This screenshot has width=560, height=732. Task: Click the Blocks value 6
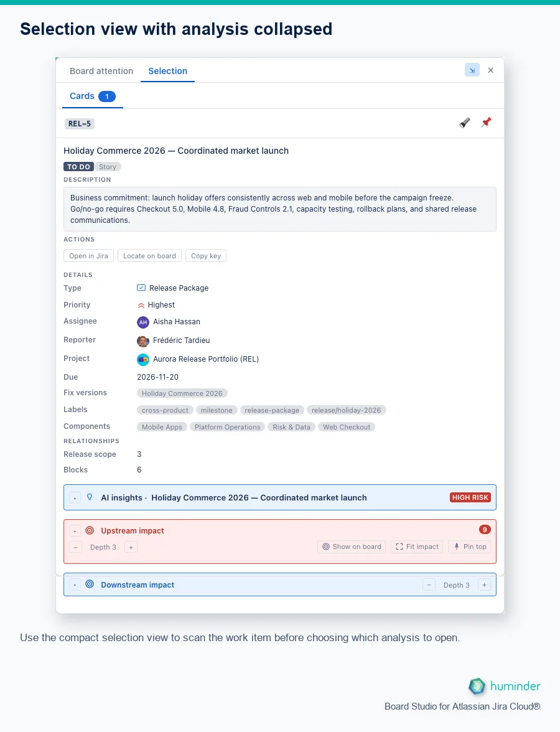click(x=139, y=470)
